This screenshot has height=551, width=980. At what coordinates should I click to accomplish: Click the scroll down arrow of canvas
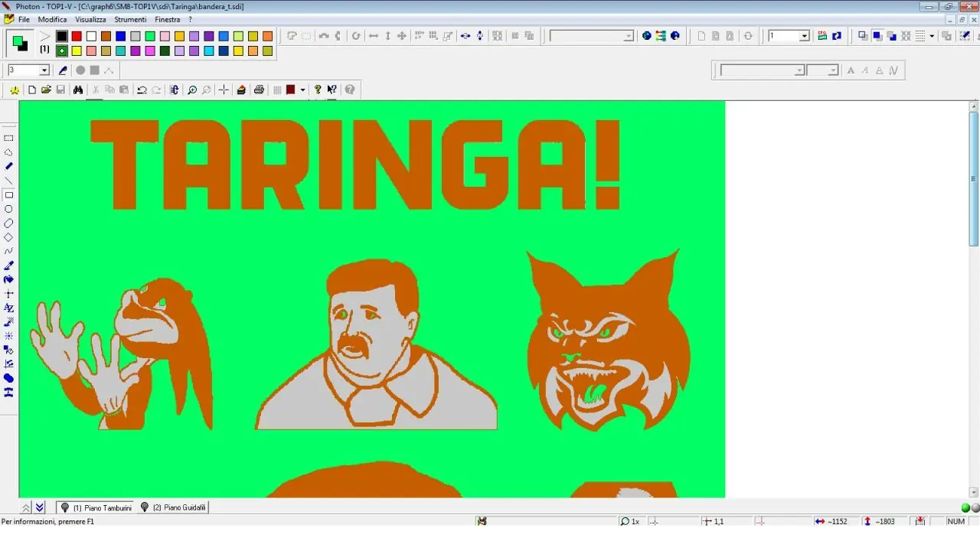coord(974,492)
